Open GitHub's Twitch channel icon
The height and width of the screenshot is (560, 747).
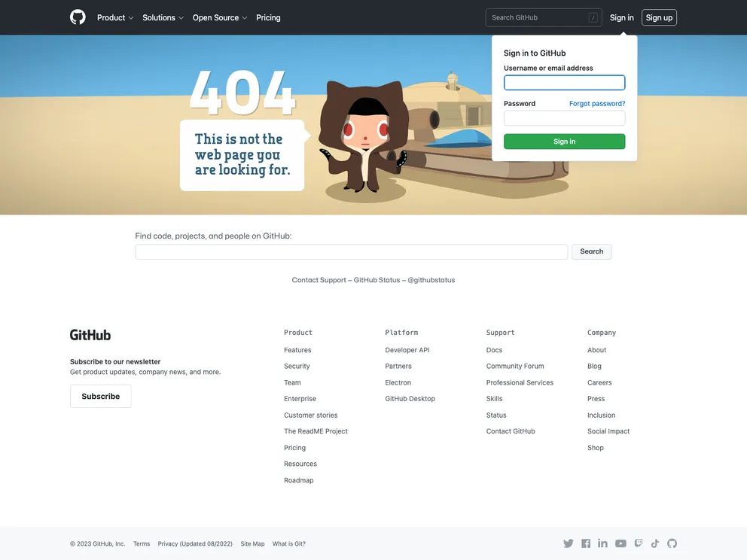tap(637, 543)
